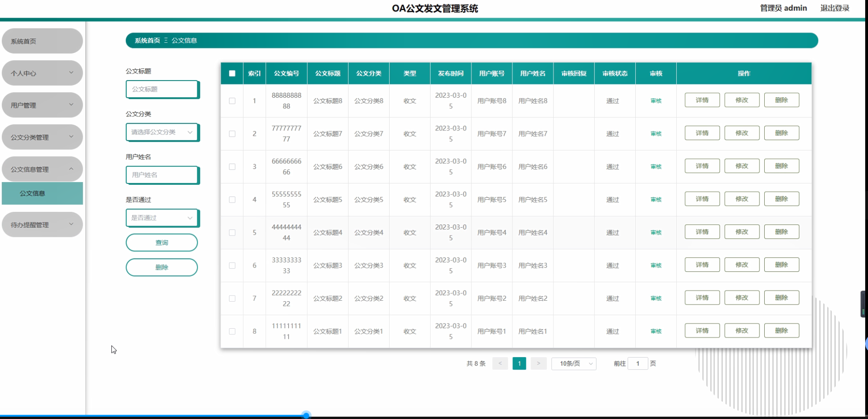Click the 查询 search button

click(x=161, y=243)
